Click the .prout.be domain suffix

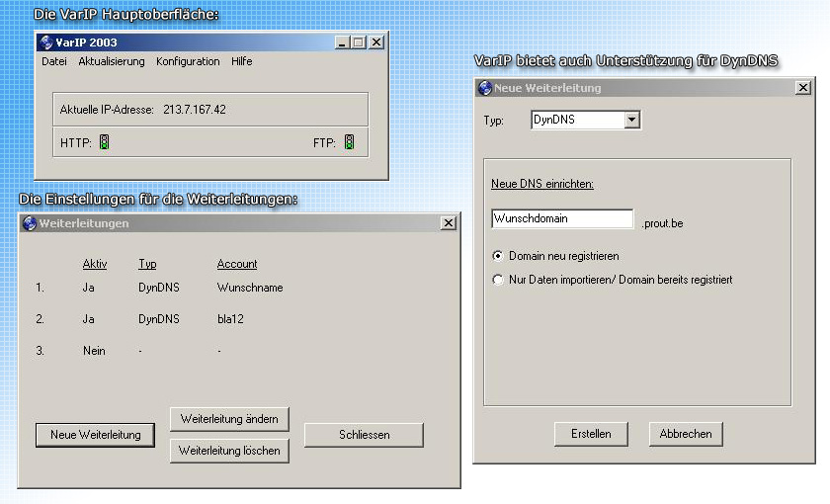(662, 223)
